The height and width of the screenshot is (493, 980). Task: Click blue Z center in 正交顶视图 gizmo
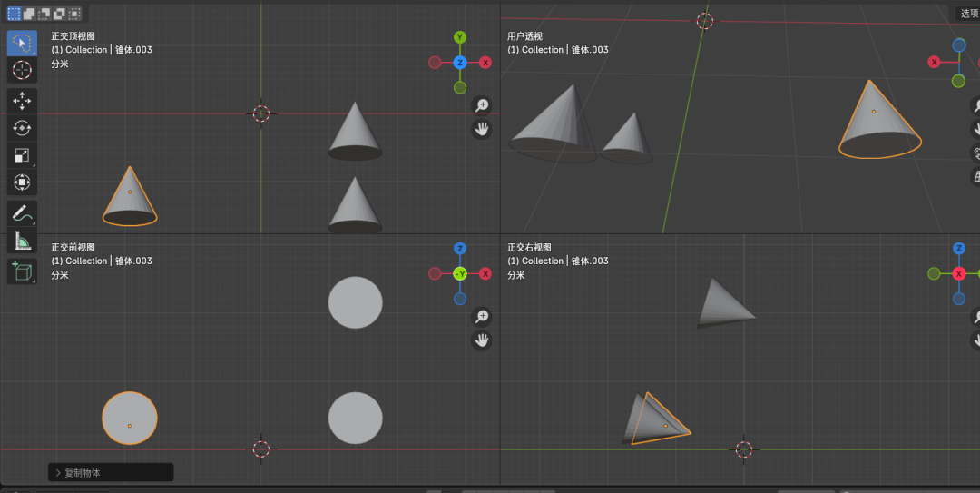[460, 63]
